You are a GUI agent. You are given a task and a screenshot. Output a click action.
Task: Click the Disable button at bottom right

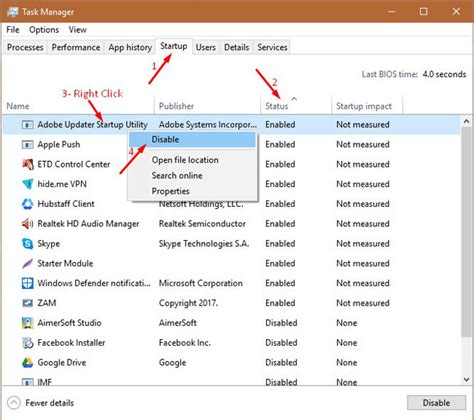coord(436,403)
